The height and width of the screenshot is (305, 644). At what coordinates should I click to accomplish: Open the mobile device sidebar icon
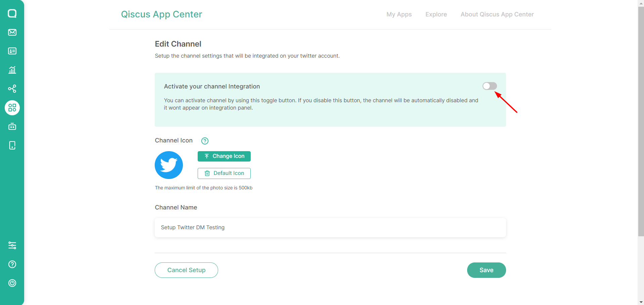click(x=12, y=145)
